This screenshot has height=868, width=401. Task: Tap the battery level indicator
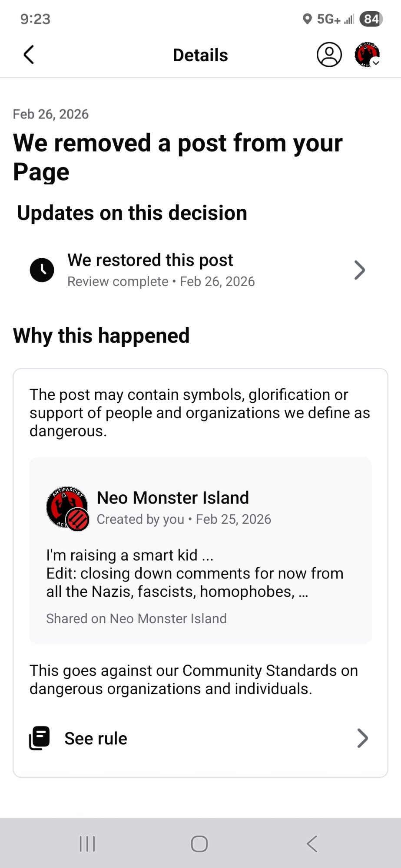point(371,19)
